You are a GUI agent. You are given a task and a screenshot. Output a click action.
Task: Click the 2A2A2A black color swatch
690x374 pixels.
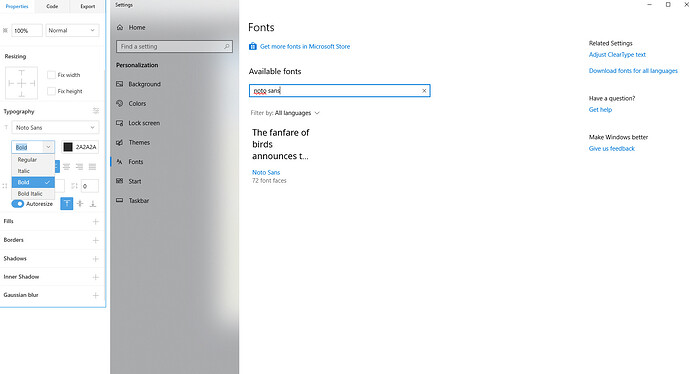click(68, 147)
